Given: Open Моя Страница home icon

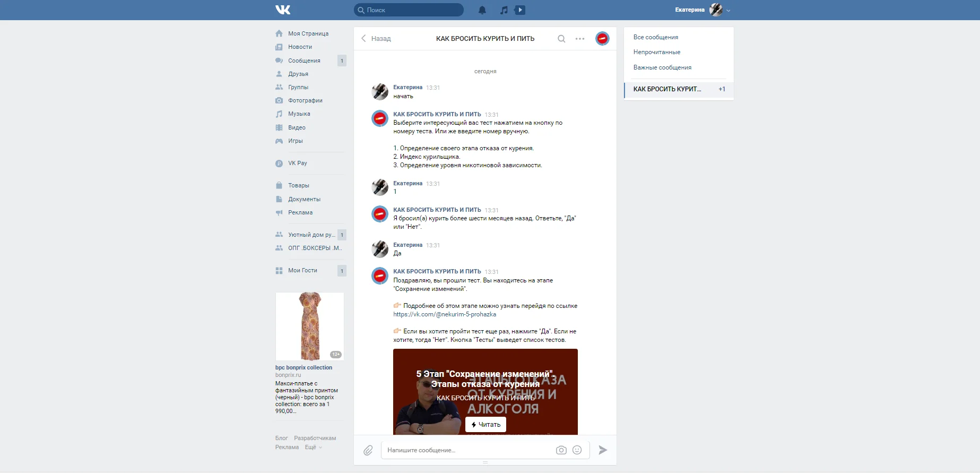Looking at the screenshot, I should tap(279, 33).
